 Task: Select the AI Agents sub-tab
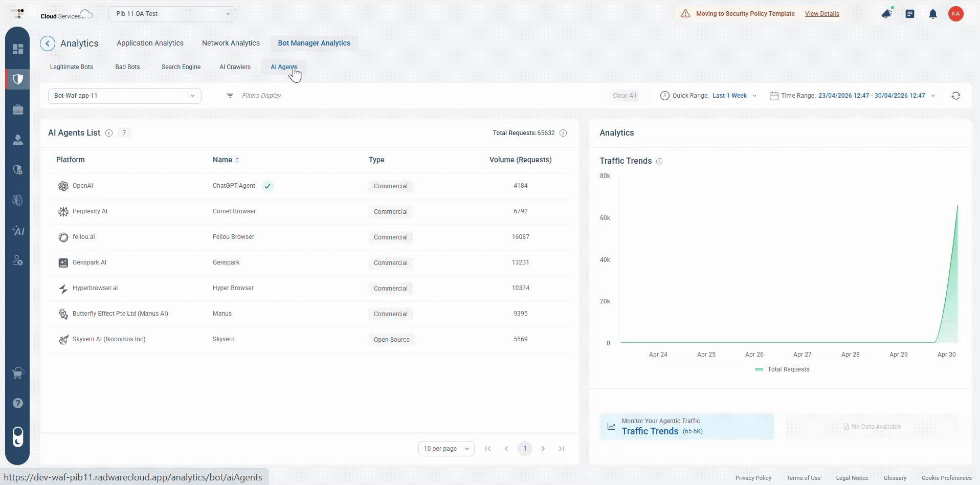pos(284,67)
